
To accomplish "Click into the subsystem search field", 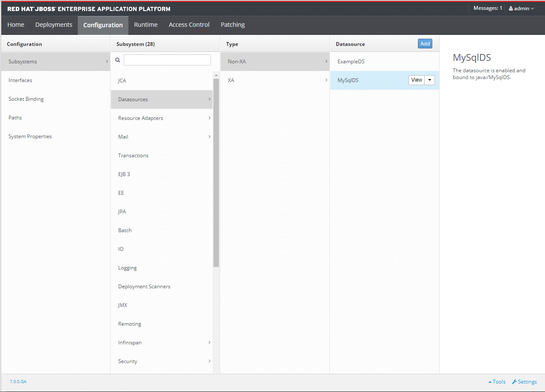I will pos(167,60).
